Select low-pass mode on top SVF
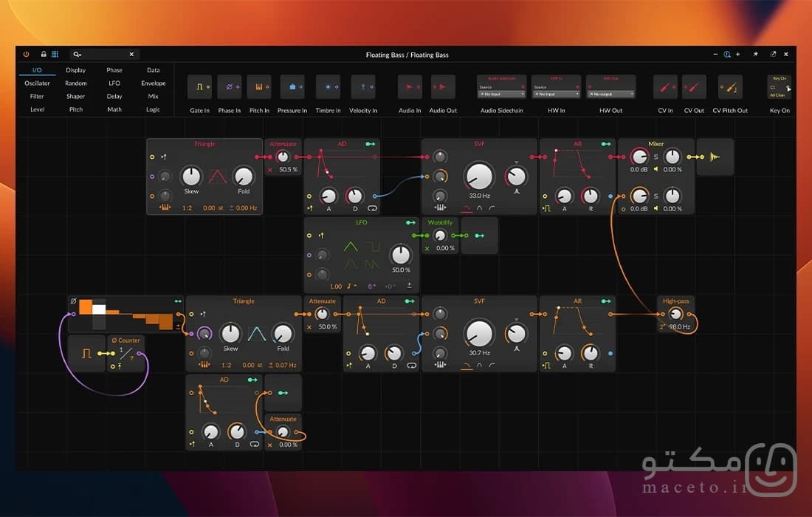The image size is (812, 517). (x=466, y=208)
